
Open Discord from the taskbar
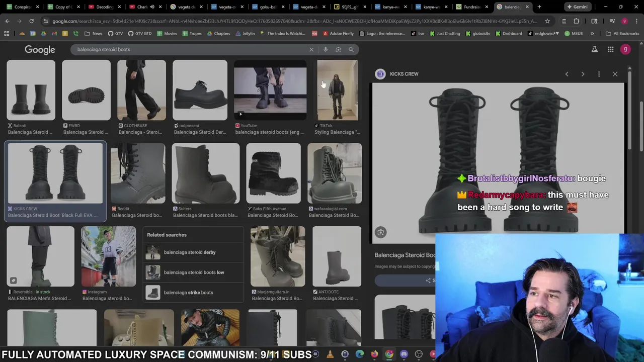(x=404, y=354)
